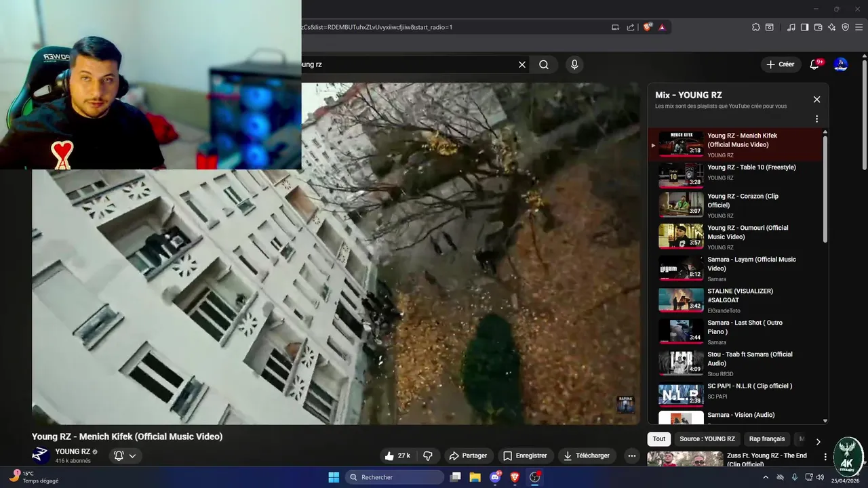The image size is (868, 488).
Task: Open Brave VPN shield icon
Action: point(846,27)
